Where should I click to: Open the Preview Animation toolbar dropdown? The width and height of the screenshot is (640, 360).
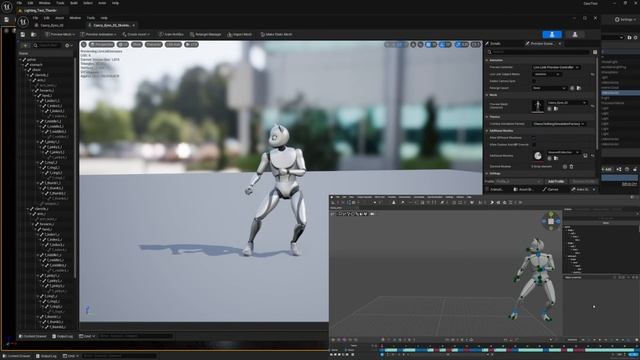pos(98,34)
